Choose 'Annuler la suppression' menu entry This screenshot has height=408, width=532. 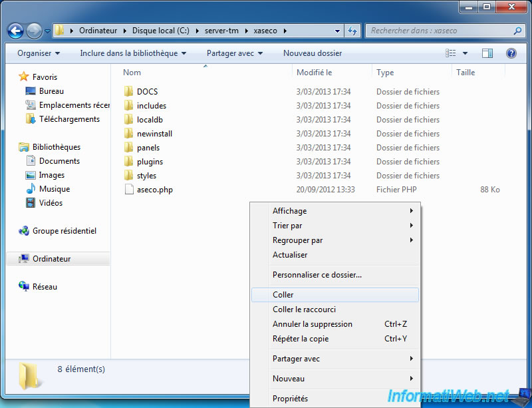(335, 324)
